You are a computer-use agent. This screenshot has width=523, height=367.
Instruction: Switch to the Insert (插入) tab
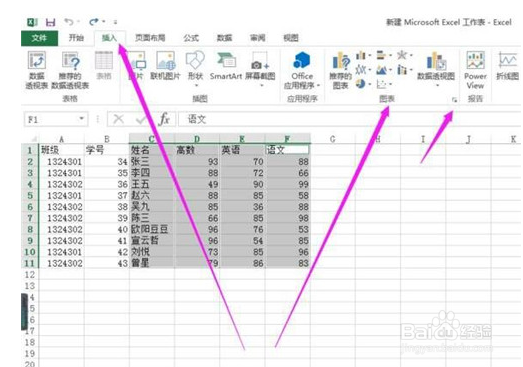(109, 38)
